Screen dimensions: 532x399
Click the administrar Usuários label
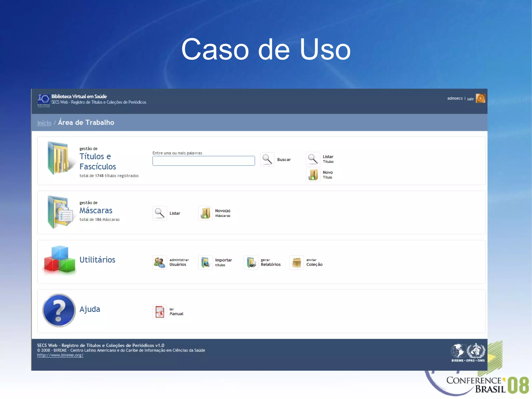(x=179, y=262)
